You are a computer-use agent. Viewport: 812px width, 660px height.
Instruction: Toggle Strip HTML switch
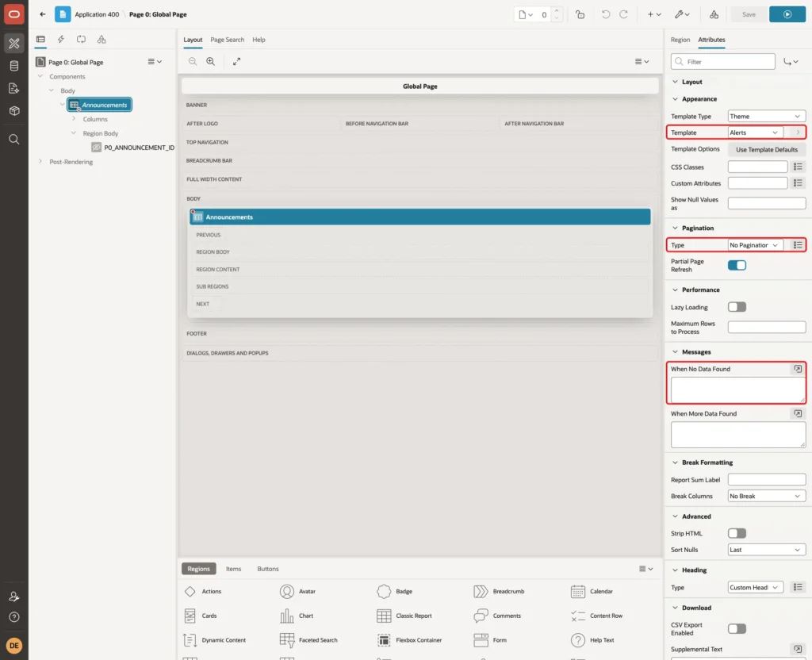pos(737,533)
